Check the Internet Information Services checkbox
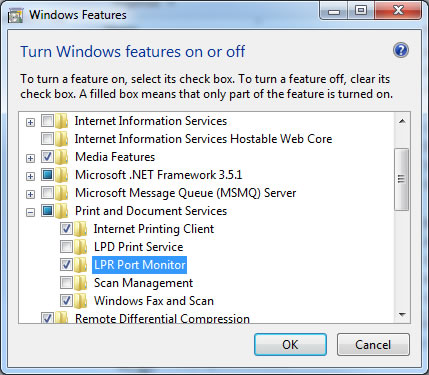The image size is (429, 375). coord(47,121)
